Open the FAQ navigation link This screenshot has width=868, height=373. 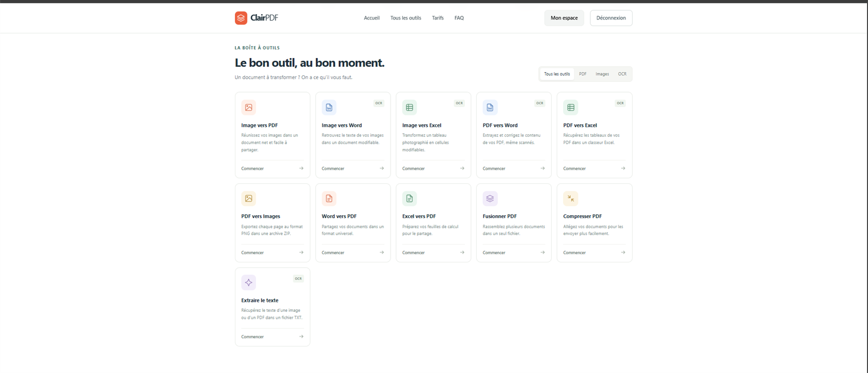(459, 18)
